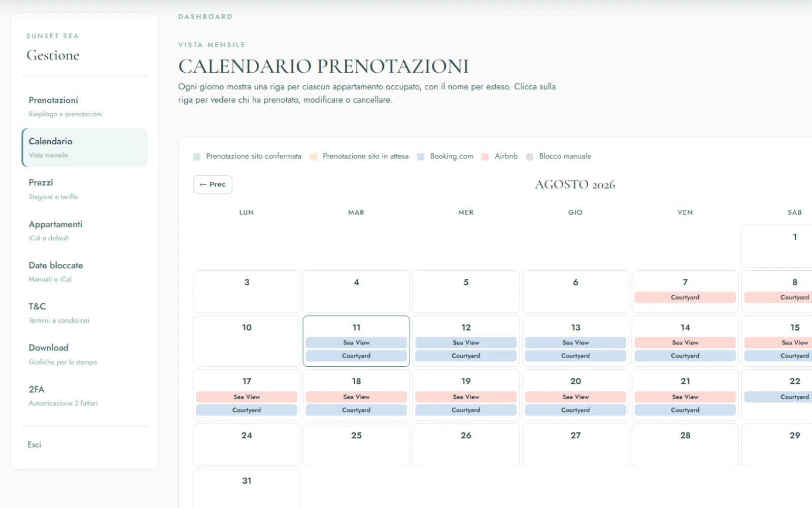Click the Blocco manuale grey legend swatch
Viewport: 812px width, 508px height.
click(x=530, y=156)
